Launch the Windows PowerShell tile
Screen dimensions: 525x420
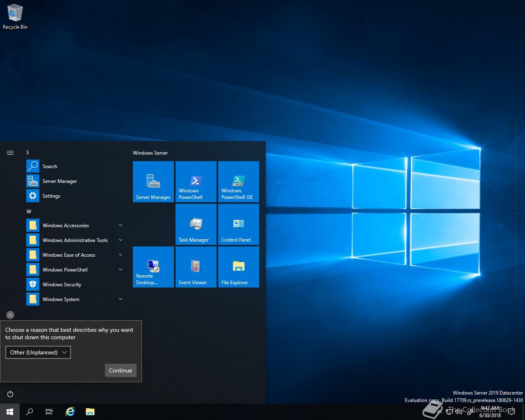196,182
